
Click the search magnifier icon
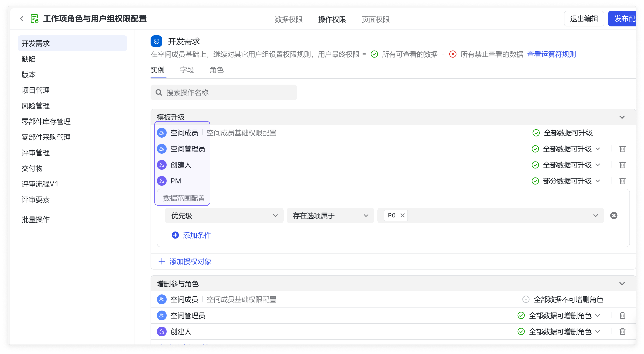pyautogui.click(x=159, y=92)
